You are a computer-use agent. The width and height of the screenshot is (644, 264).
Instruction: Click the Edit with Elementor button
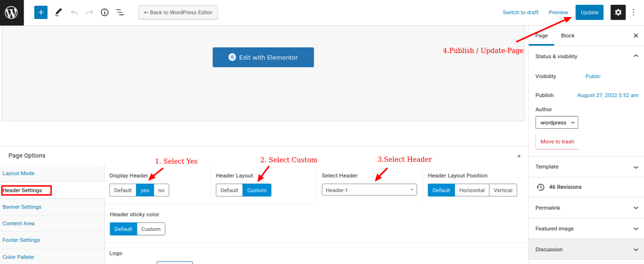263,57
